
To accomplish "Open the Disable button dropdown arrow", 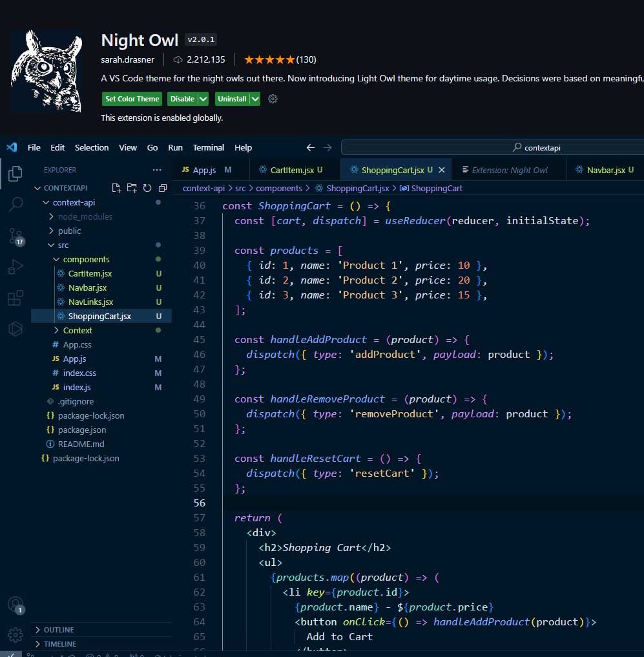I will point(203,99).
